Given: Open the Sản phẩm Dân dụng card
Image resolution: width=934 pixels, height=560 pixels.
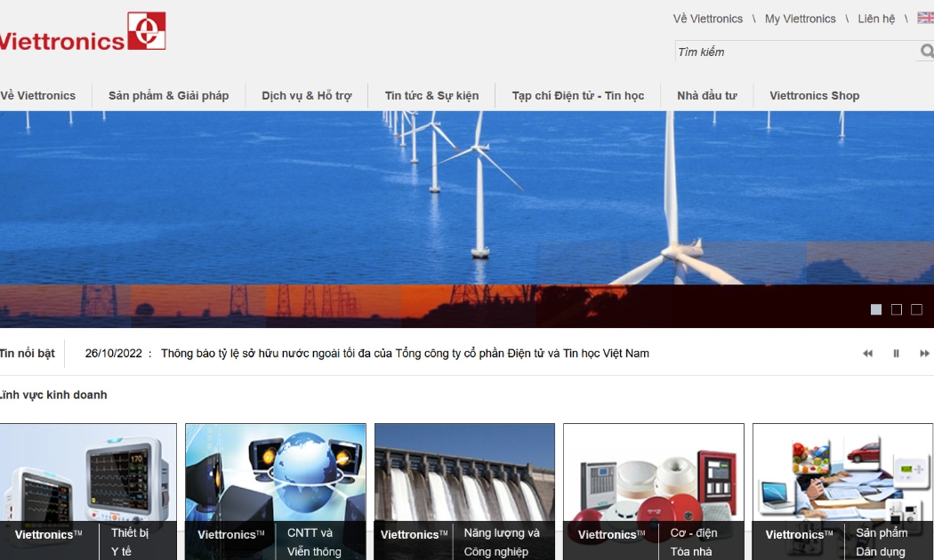Looking at the screenshot, I should tap(842, 492).
